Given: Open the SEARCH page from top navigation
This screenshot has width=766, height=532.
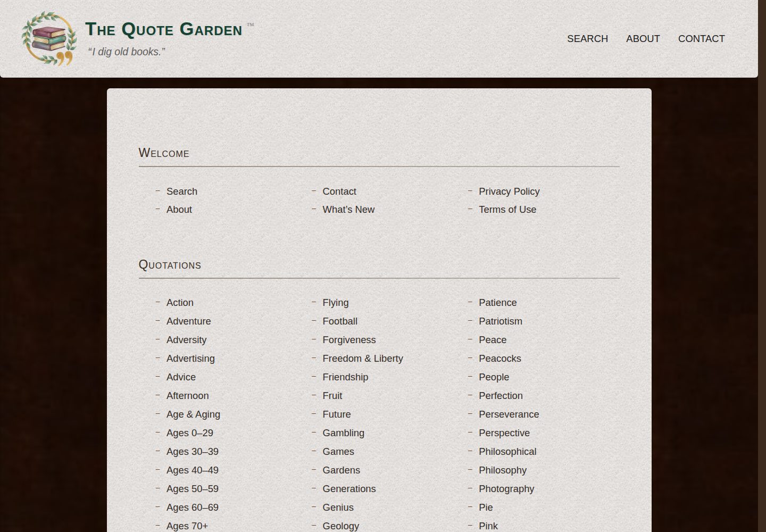Looking at the screenshot, I should [x=587, y=39].
